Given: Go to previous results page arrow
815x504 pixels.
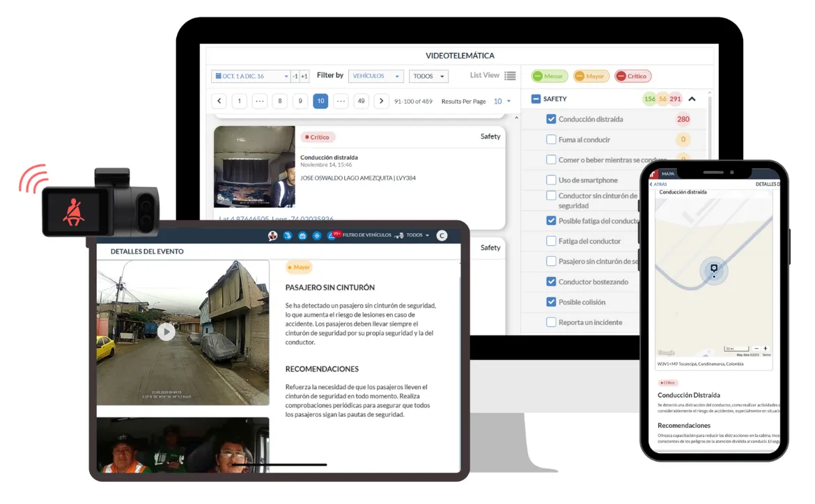Looking at the screenshot, I should pos(219,101).
